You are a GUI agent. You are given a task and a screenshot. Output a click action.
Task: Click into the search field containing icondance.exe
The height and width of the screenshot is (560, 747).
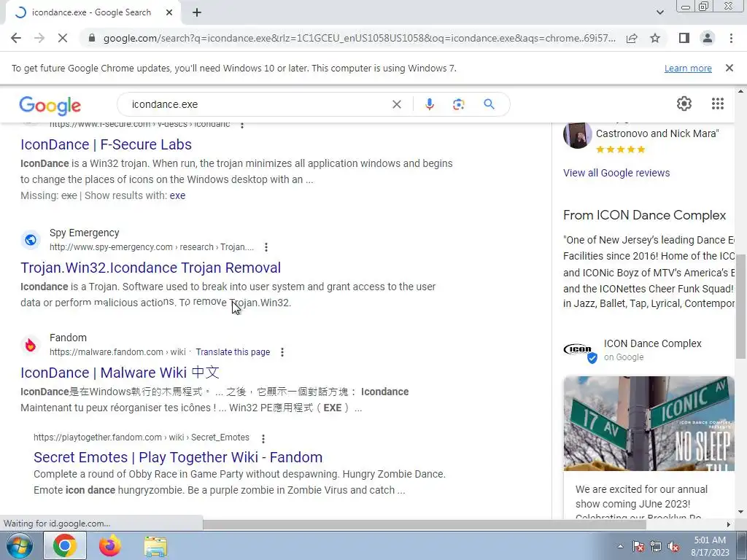coord(258,104)
